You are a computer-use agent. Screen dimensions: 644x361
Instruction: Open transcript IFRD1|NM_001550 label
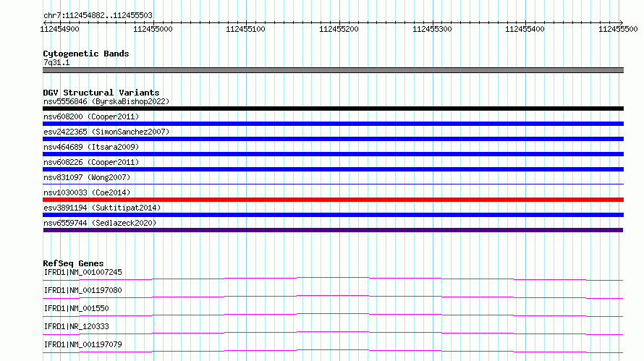click(76, 308)
